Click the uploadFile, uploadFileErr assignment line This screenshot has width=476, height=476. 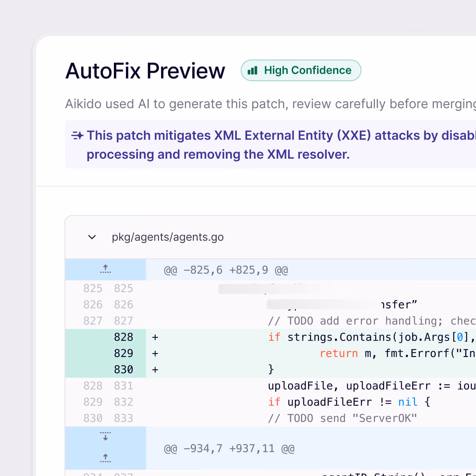point(372,386)
